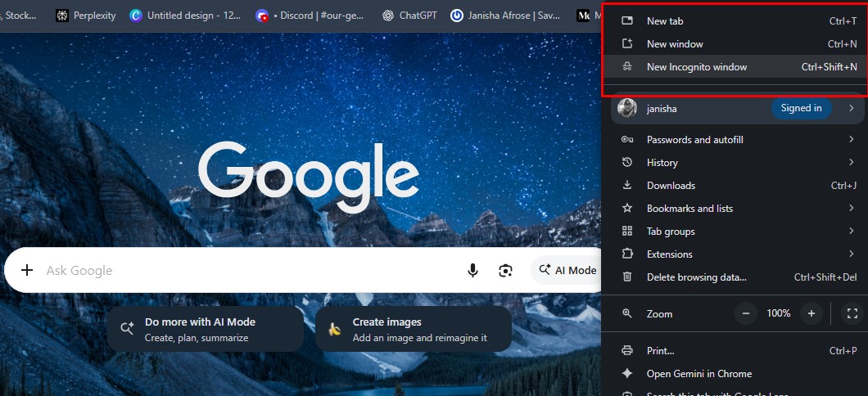Click the Incognito spy icon
This screenshot has height=396, width=868.
(x=627, y=67)
